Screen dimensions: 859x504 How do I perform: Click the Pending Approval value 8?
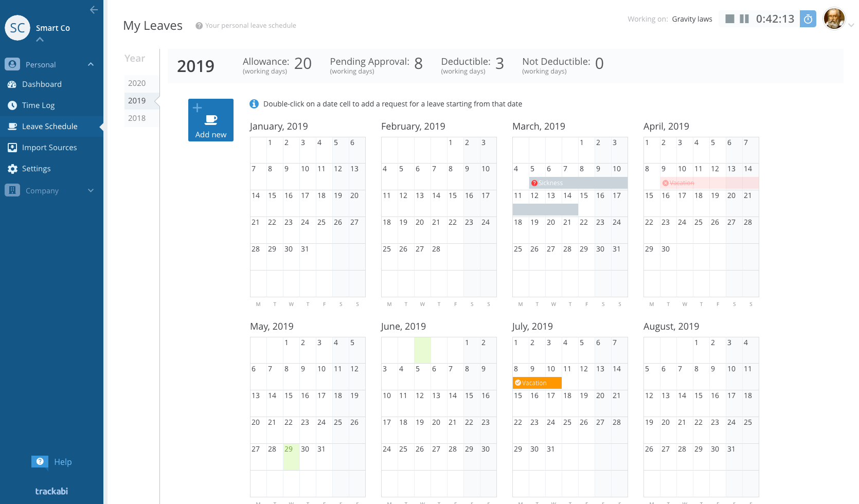pyautogui.click(x=418, y=64)
